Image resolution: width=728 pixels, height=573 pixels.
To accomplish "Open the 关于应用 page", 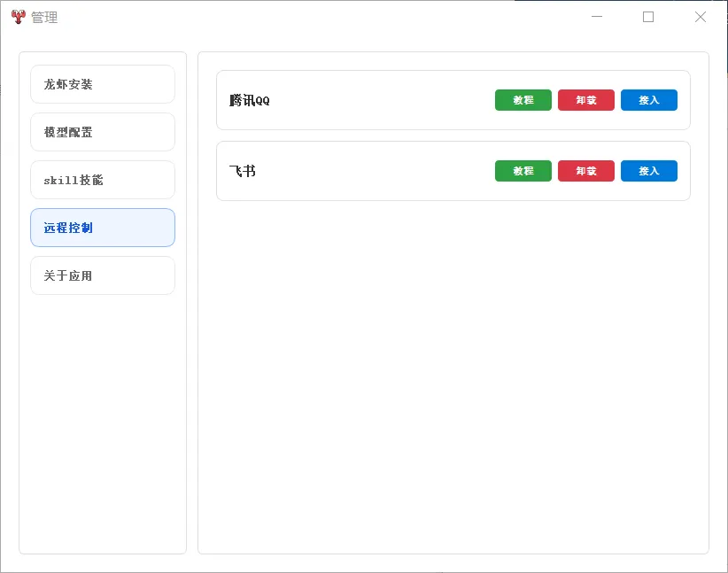I will coord(103,275).
